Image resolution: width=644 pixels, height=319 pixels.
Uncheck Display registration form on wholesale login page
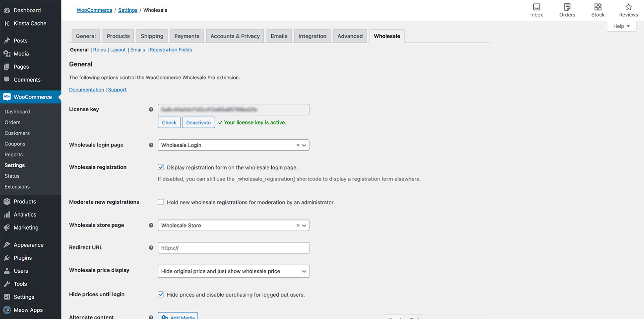161,167
